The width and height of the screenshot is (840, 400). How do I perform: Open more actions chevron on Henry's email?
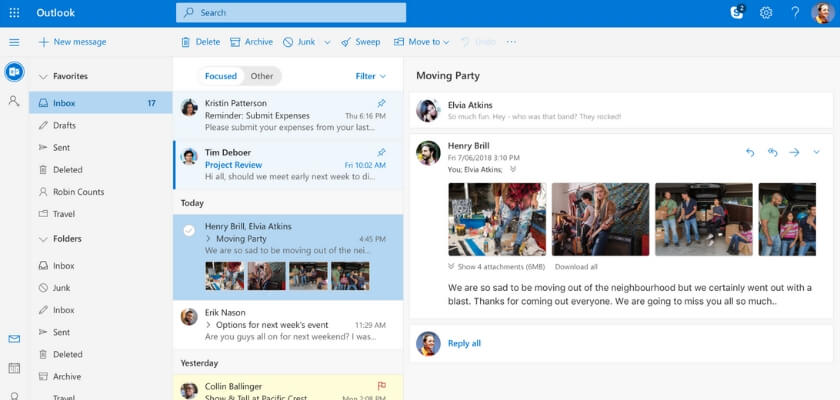point(816,153)
